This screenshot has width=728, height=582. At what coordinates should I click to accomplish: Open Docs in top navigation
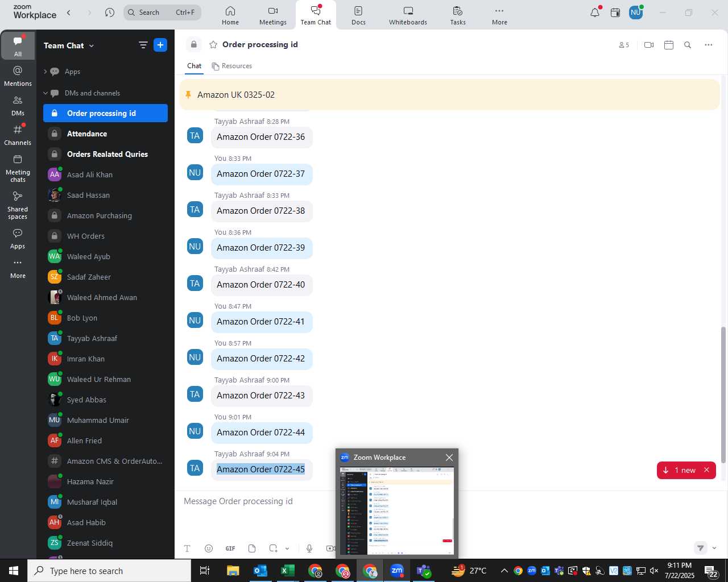(x=358, y=15)
